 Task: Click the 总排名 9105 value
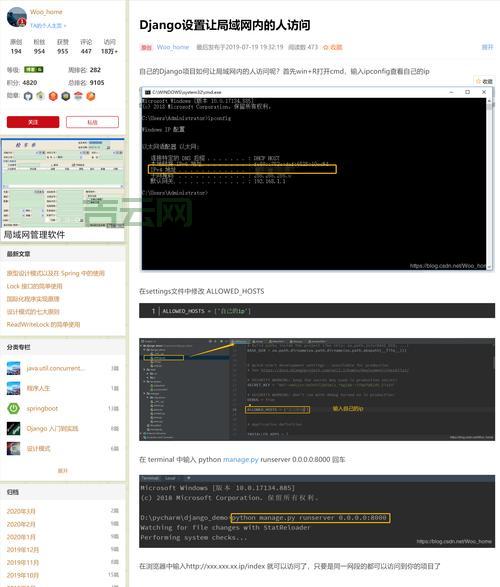click(97, 83)
